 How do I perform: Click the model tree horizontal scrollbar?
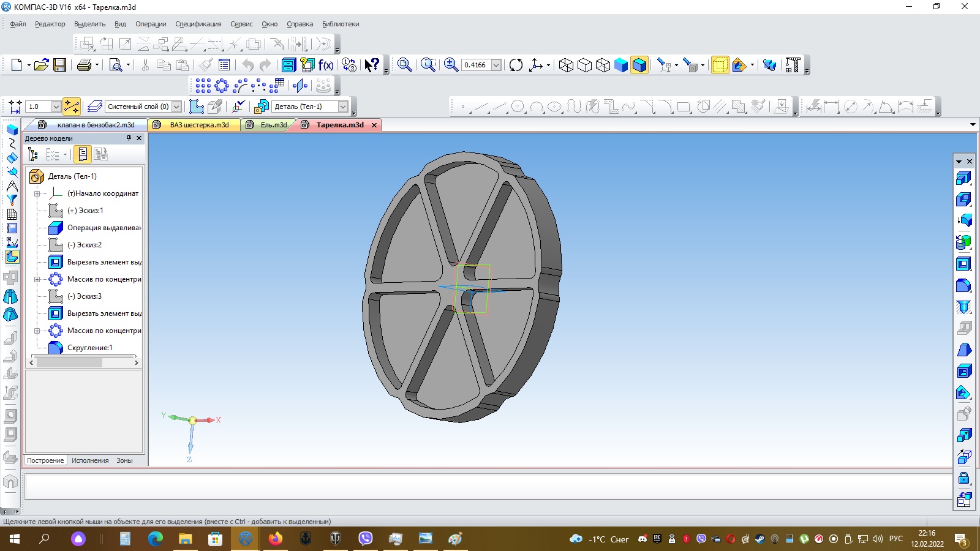click(84, 362)
